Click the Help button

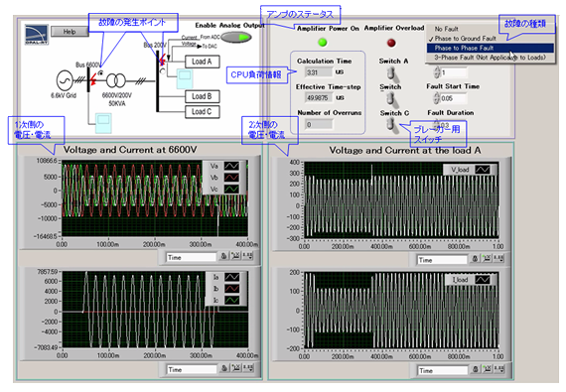click(70, 32)
